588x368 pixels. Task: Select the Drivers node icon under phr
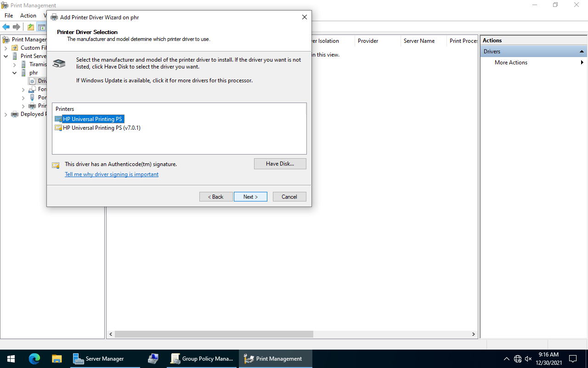(x=32, y=81)
